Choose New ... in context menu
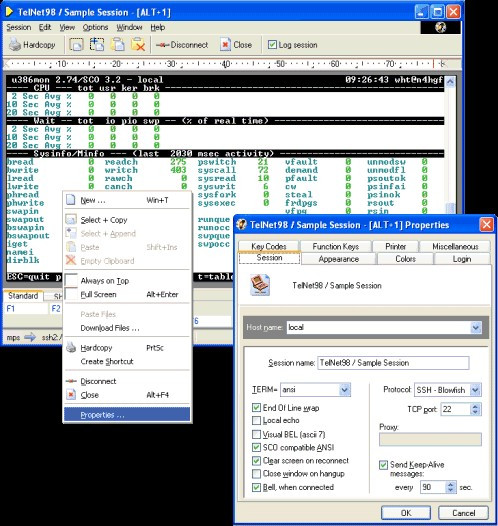 pos(127,200)
